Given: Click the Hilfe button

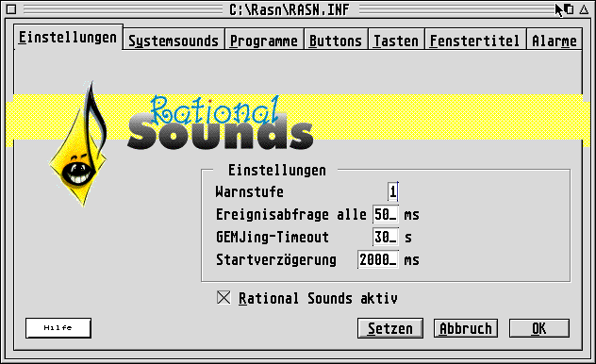Looking at the screenshot, I should point(58,327).
